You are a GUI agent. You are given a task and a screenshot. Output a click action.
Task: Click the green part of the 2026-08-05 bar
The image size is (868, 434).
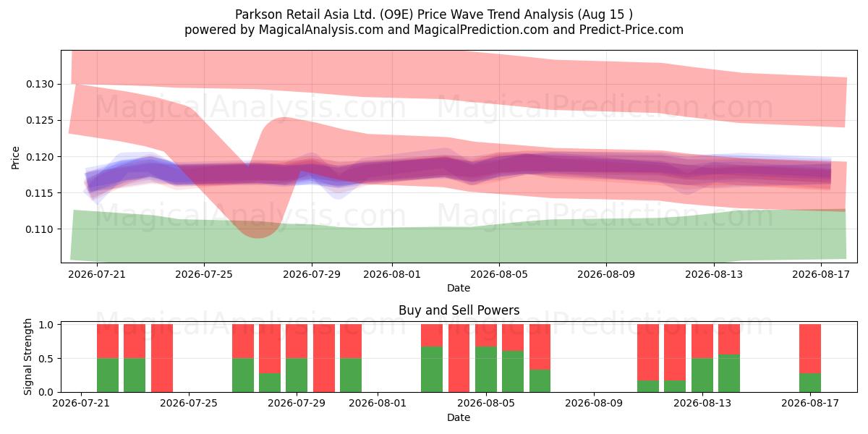[x=486, y=369]
